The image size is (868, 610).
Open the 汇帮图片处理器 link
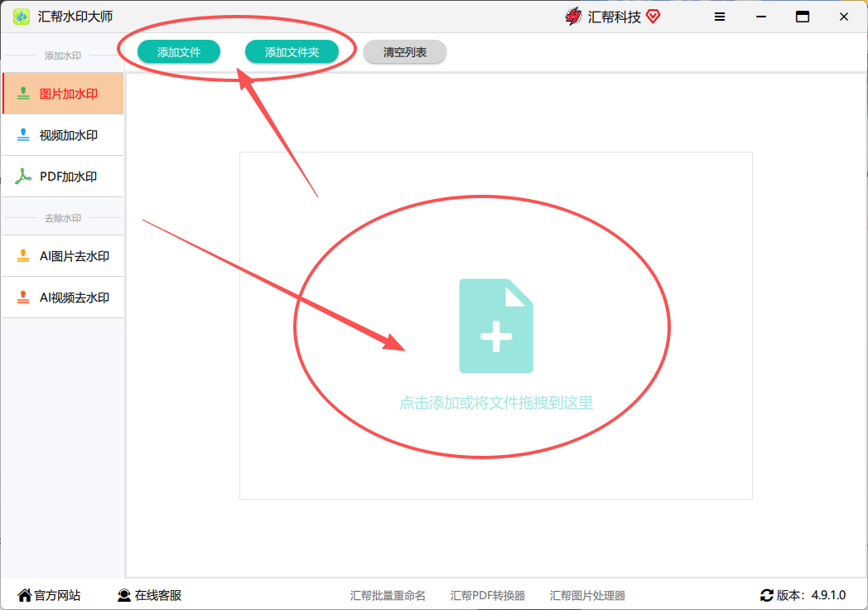pyautogui.click(x=587, y=596)
